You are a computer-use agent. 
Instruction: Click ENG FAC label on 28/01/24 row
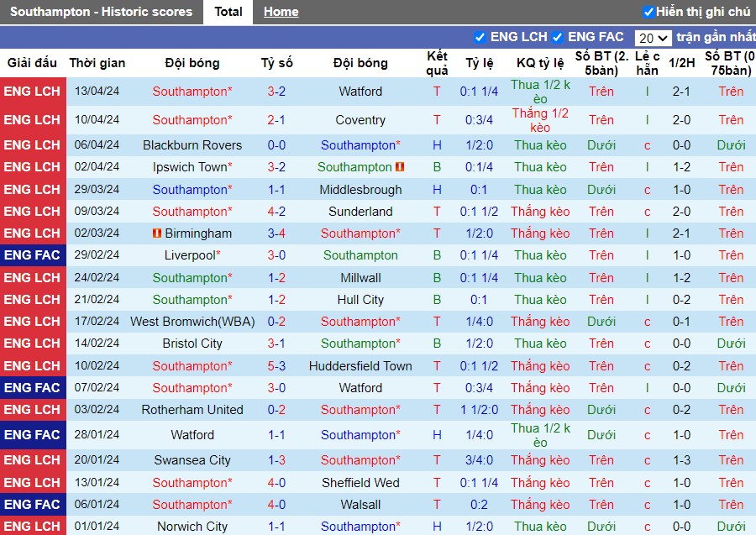32,435
